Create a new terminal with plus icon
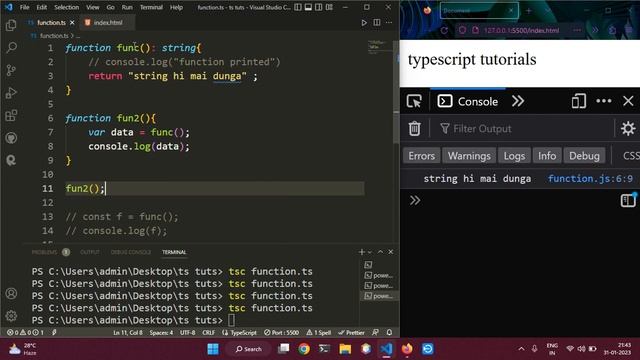The image size is (640, 360). [x=362, y=252]
